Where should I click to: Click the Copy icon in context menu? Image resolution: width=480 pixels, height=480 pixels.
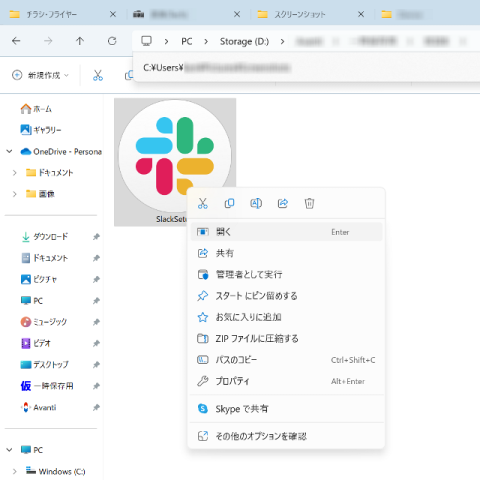[229, 203]
